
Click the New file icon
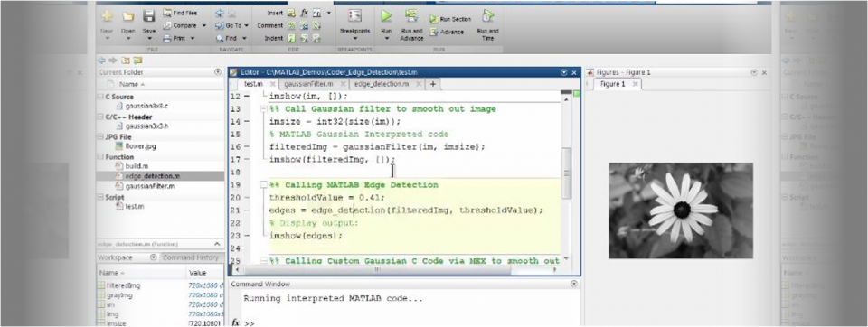[x=108, y=16]
